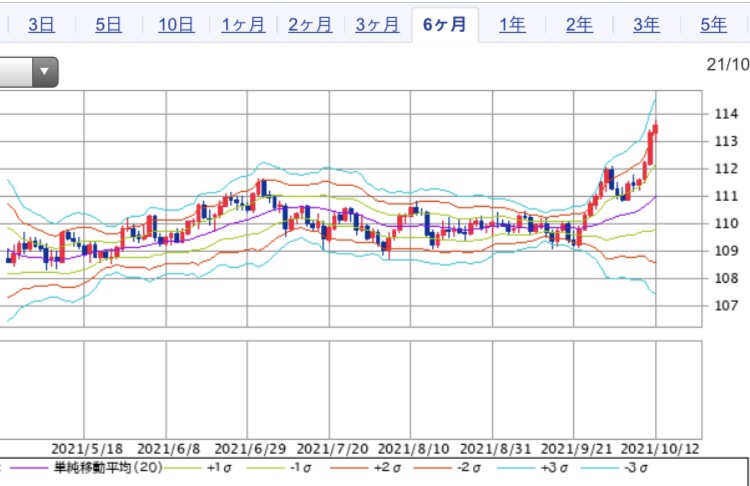The height and width of the screenshot is (486, 750).
Task: Click the 109 price axis label
Action: pos(726,251)
